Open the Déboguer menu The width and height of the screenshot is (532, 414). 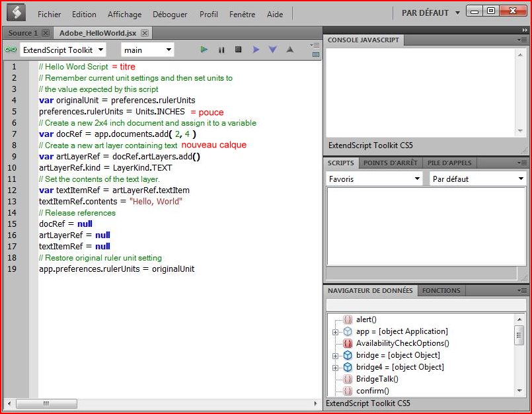pyautogui.click(x=169, y=14)
